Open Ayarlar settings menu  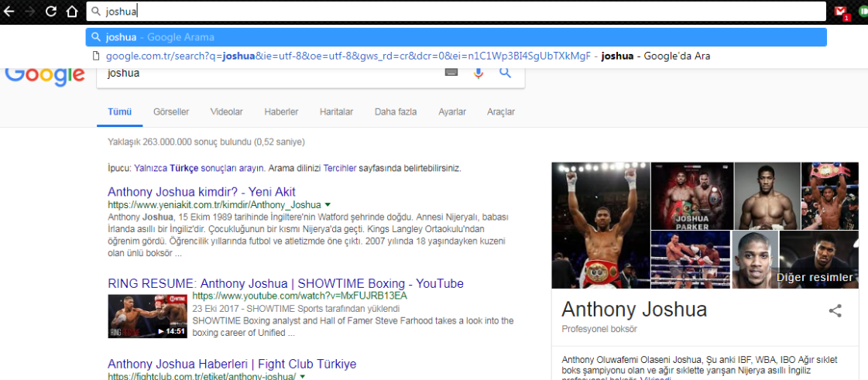point(451,111)
